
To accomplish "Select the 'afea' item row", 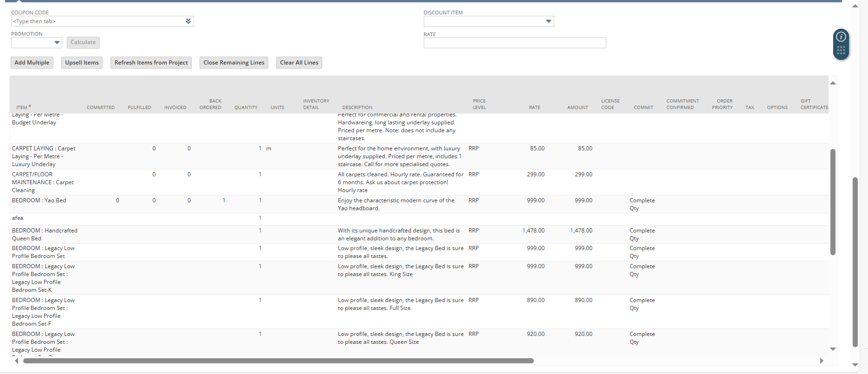I will click(18, 218).
